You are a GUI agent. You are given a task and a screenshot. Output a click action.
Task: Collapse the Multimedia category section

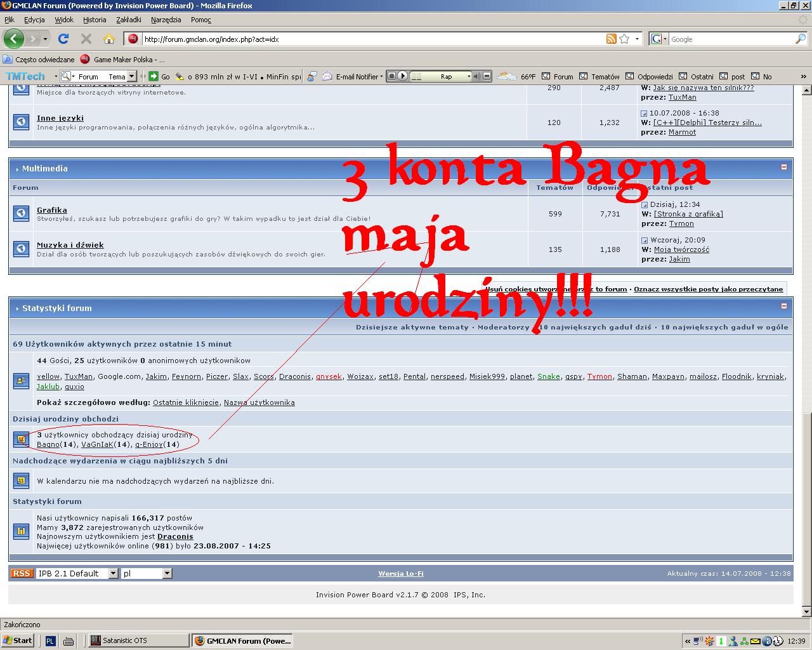(x=784, y=167)
